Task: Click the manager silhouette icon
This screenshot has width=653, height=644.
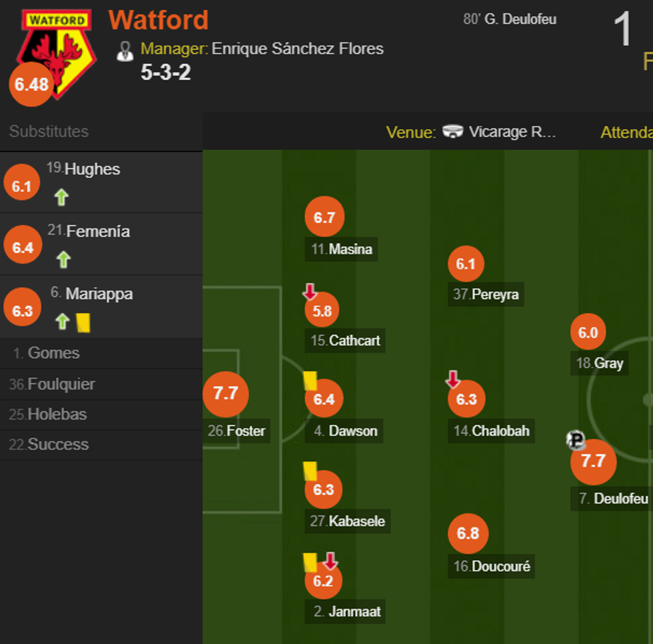Action: click(x=125, y=51)
